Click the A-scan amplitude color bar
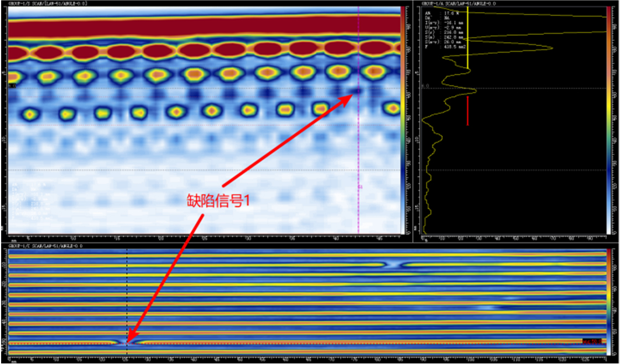Image resolution: width=620 pixels, height=364 pixels. click(x=608, y=119)
